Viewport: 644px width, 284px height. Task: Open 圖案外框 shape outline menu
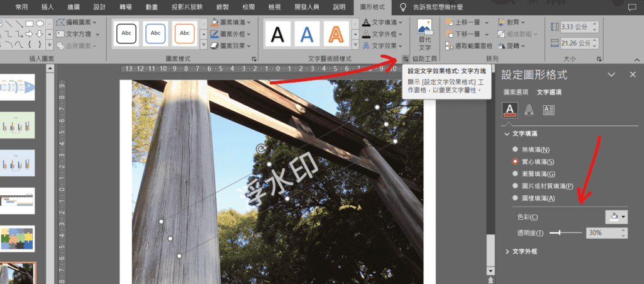(230, 34)
